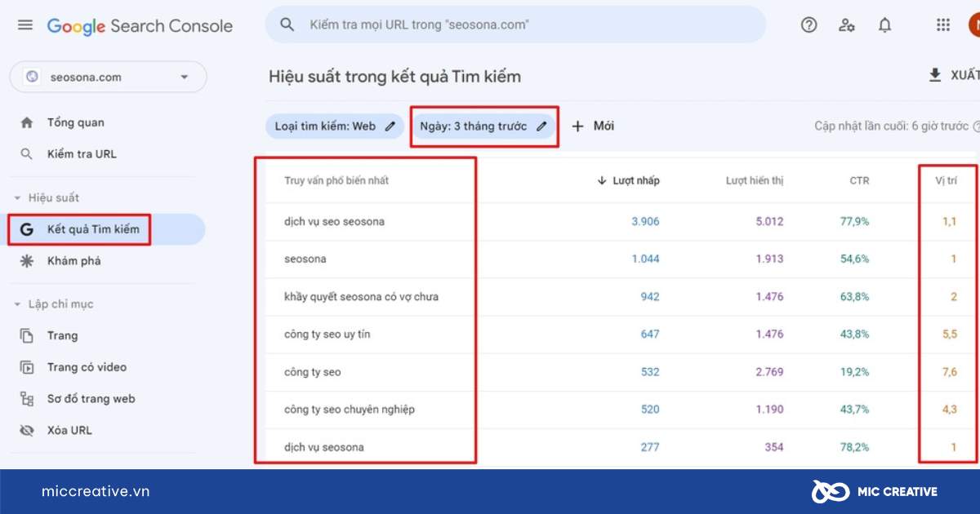Screen dimensions: 980x514
Task: Click the plus icon to add filter
Action: point(578,126)
